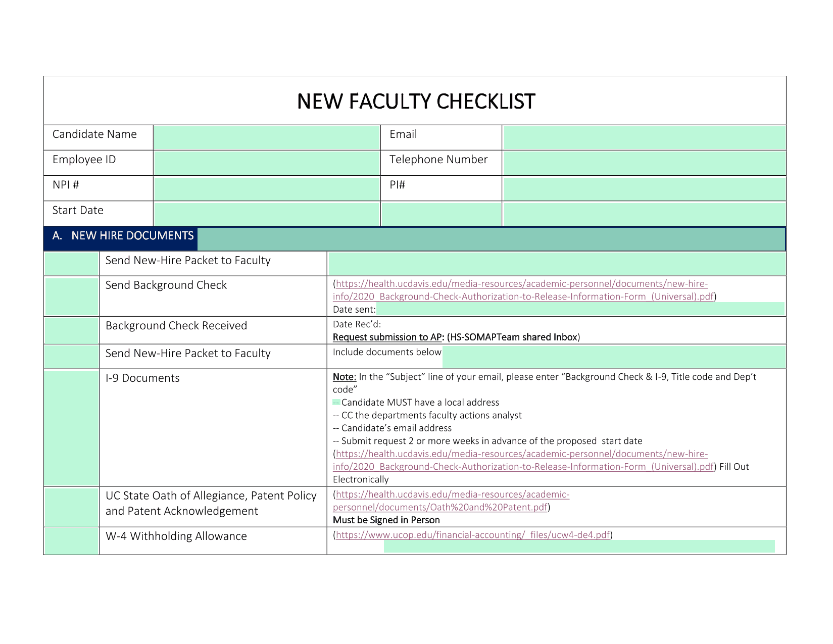Mark the UC State Oath checkbox
Screen dimensions: 833x644
tap(71, 507)
